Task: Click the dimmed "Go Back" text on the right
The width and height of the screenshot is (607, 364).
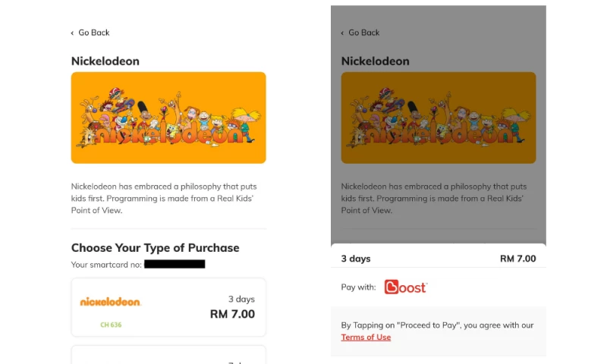Action: 364,33
